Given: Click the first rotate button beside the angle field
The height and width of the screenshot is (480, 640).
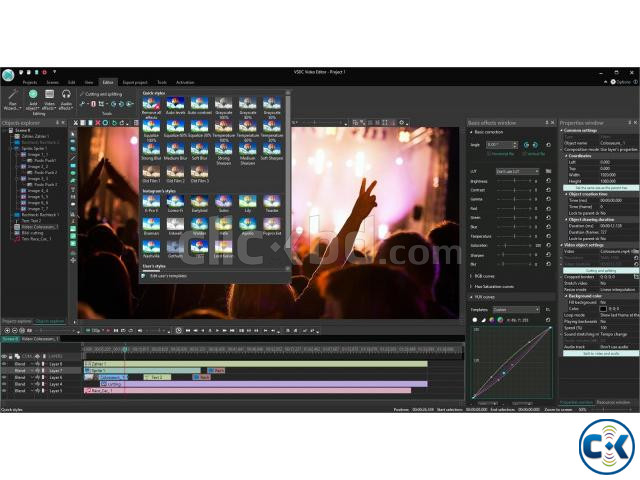Looking at the screenshot, I should click(526, 144).
